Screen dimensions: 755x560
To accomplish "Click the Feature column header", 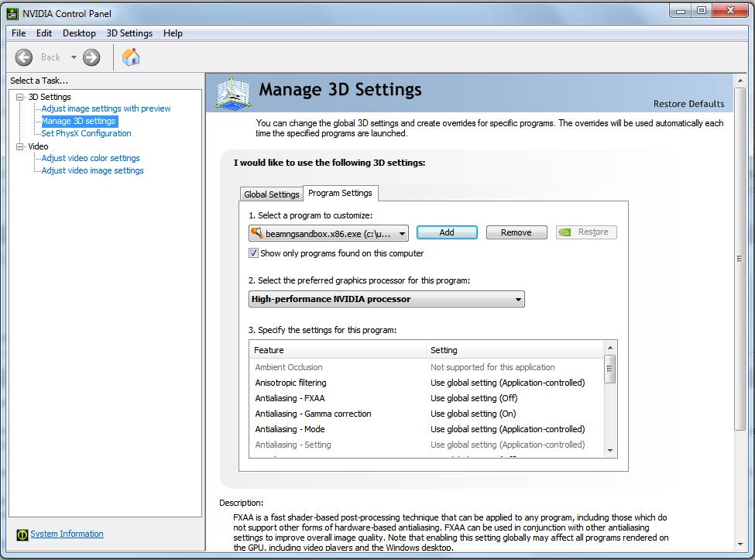I will (x=338, y=350).
